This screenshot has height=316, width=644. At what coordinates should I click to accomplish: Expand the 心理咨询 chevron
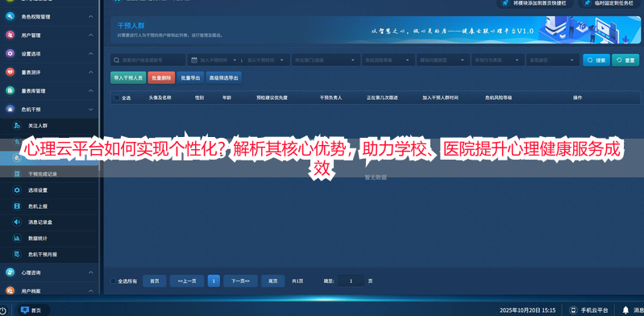[x=91, y=272]
